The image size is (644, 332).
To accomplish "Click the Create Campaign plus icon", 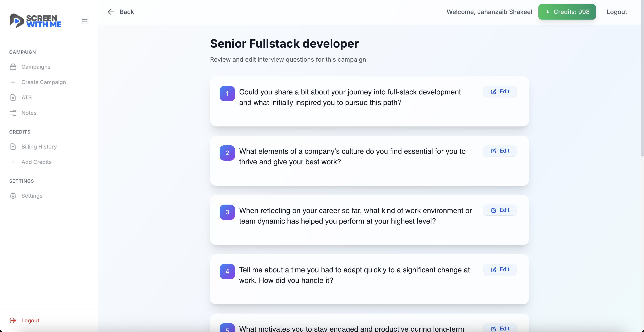I will pos(13,82).
